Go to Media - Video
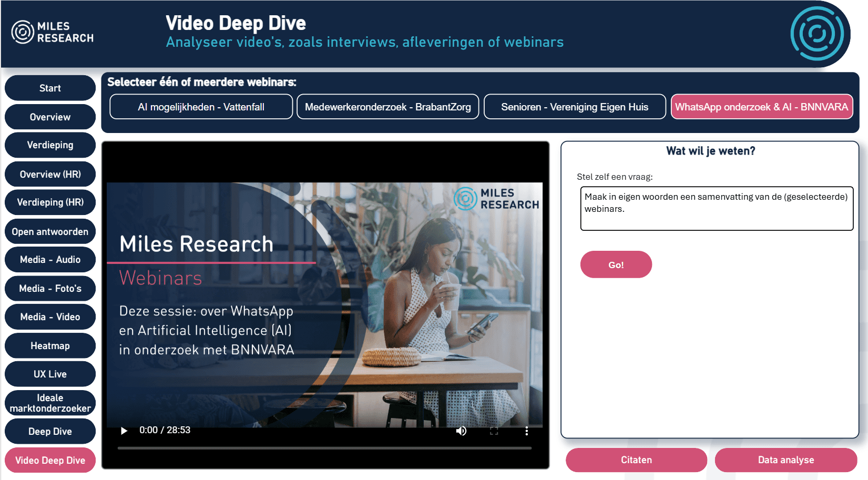Viewport: 868px width, 480px height. tap(50, 317)
